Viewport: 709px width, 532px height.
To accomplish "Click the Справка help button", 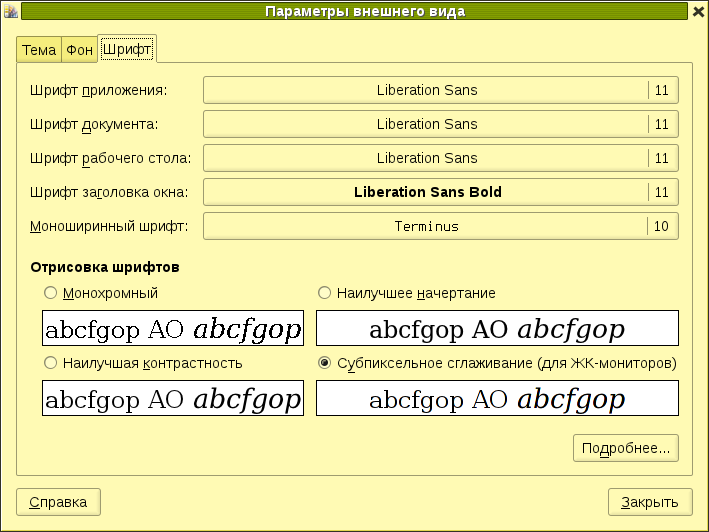I will (58, 502).
